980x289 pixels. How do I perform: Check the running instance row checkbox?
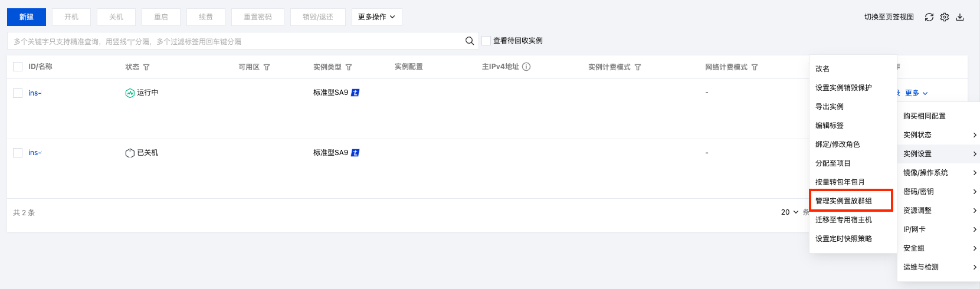click(x=18, y=93)
